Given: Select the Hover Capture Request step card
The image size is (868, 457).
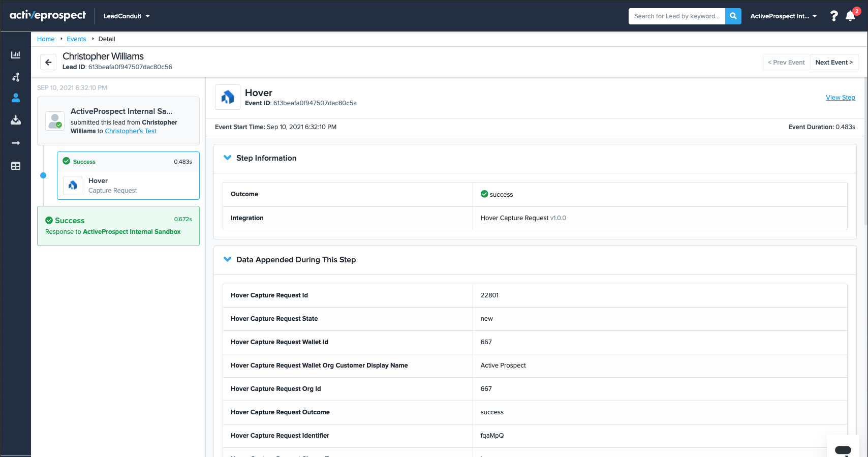Looking at the screenshot, I should 128,175.
